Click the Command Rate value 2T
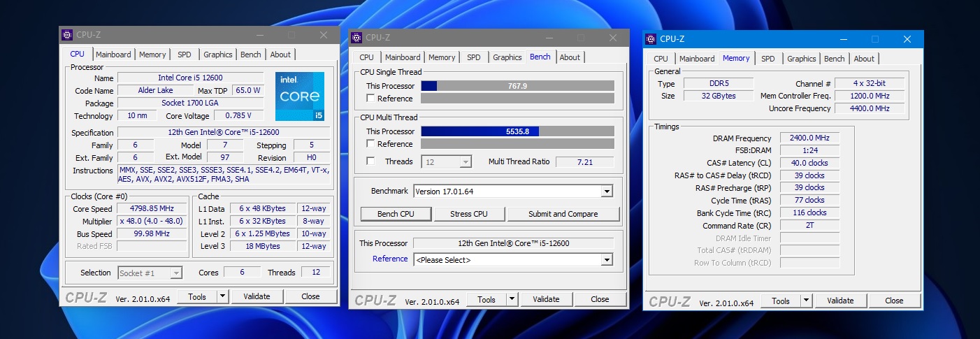This screenshot has width=980, height=339. point(809,225)
